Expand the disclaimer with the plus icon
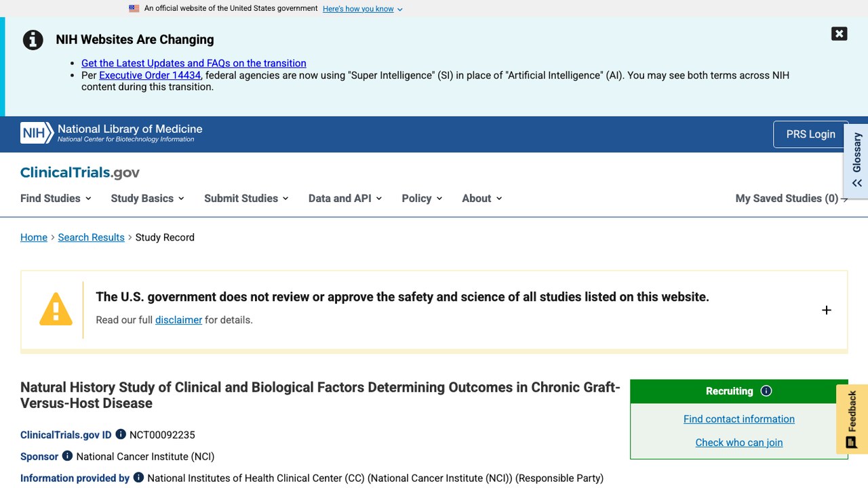 [x=826, y=310]
